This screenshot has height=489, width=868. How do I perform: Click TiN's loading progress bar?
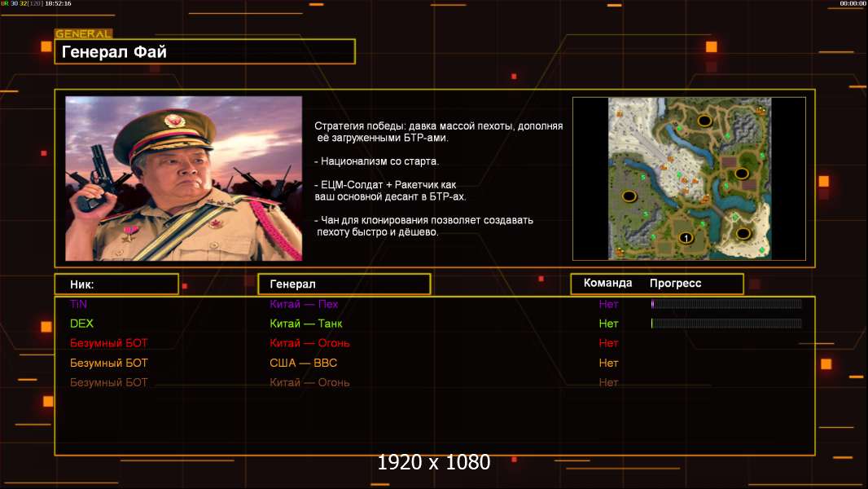726,304
